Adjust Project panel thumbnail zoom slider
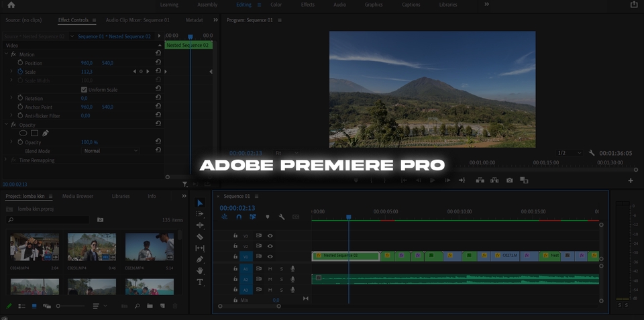This screenshot has height=320, width=644. (58, 306)
